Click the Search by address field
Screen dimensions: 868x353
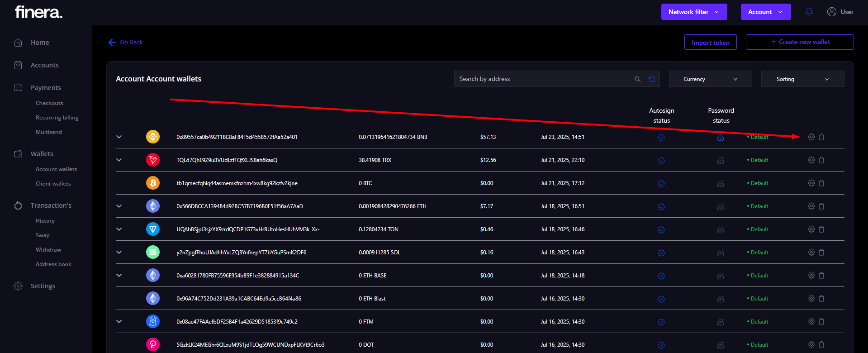(x=543, y=79)
